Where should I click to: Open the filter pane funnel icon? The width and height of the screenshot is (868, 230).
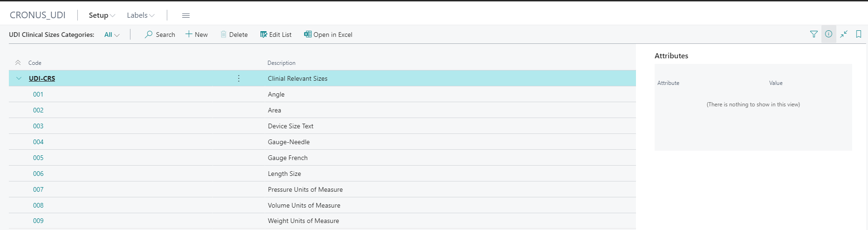[814, 34]
